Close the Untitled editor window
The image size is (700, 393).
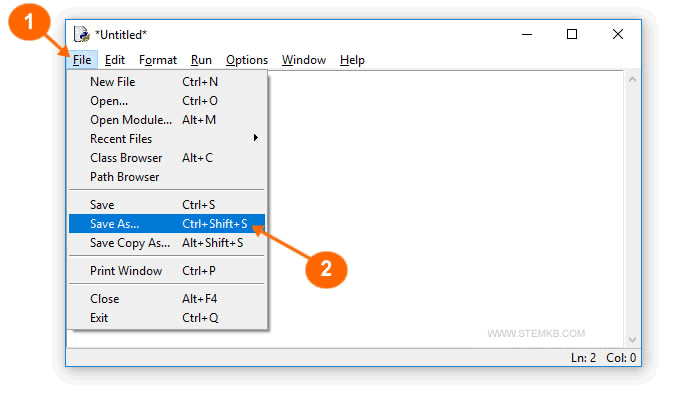(618, 34)
